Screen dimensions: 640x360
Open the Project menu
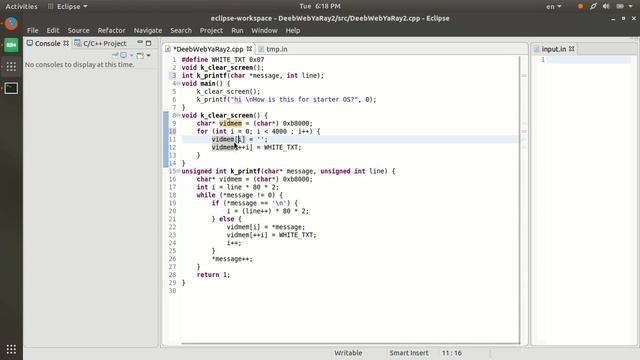(x=211, y=30)
